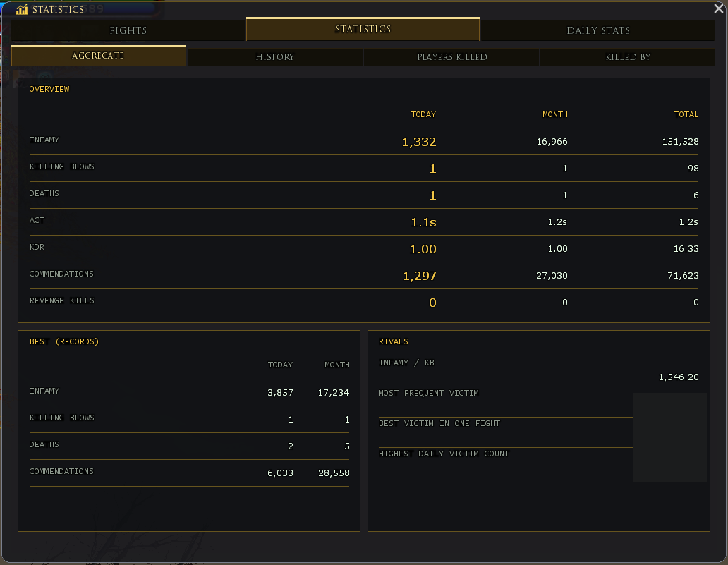This screenshot has height=565, width=728.
Task: Close the Statistics window
Action: [x=718, y=9]
